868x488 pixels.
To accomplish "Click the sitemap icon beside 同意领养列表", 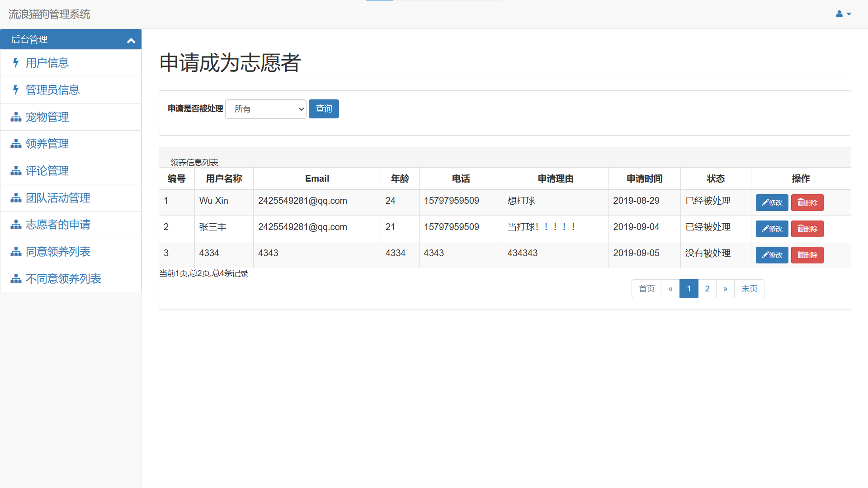I will click(16, 252).
